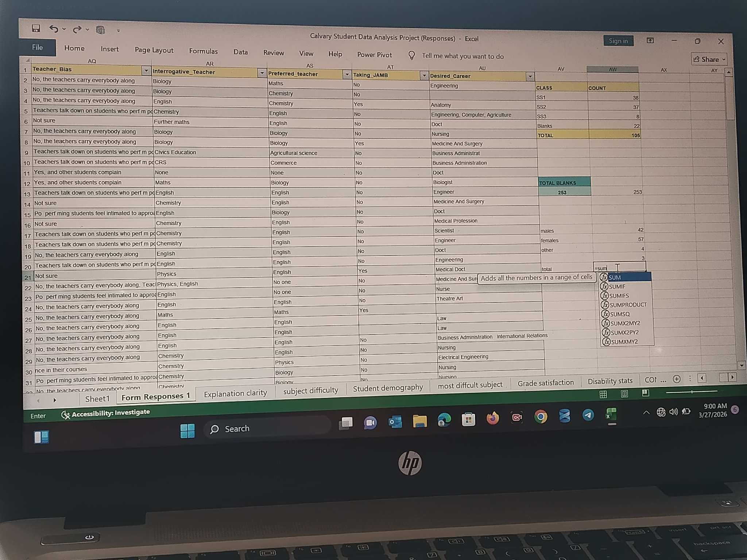Switch to Student demography sheet tab
747x560 pixels.
pos(388,388)
